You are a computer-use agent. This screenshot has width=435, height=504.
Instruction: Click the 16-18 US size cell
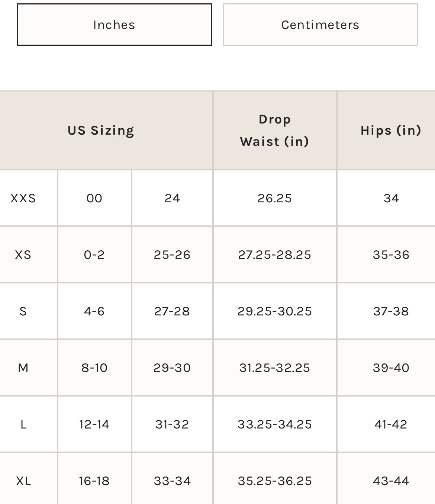pyautogui.click(x=94, y=481)
